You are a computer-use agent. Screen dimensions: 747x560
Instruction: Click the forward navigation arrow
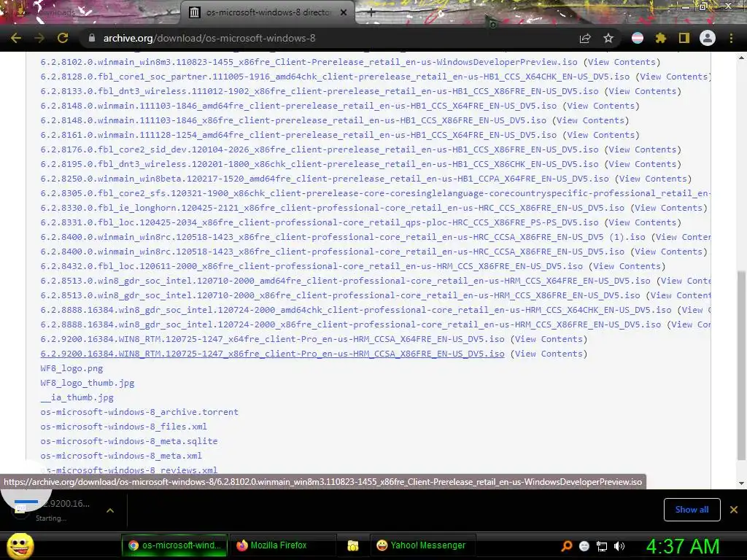[39, 38]
